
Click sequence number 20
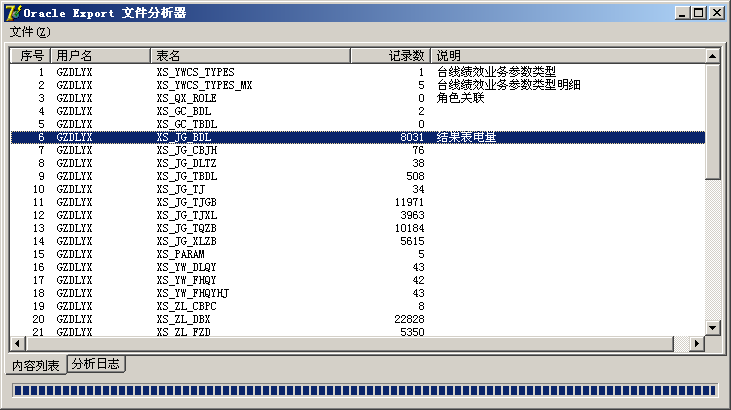pos(38,320)
